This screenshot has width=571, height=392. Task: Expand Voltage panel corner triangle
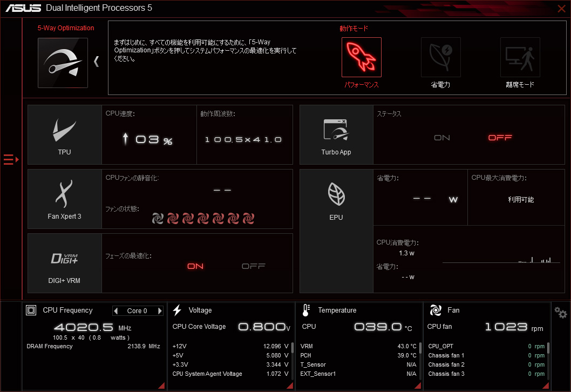(x=290, y=386)
